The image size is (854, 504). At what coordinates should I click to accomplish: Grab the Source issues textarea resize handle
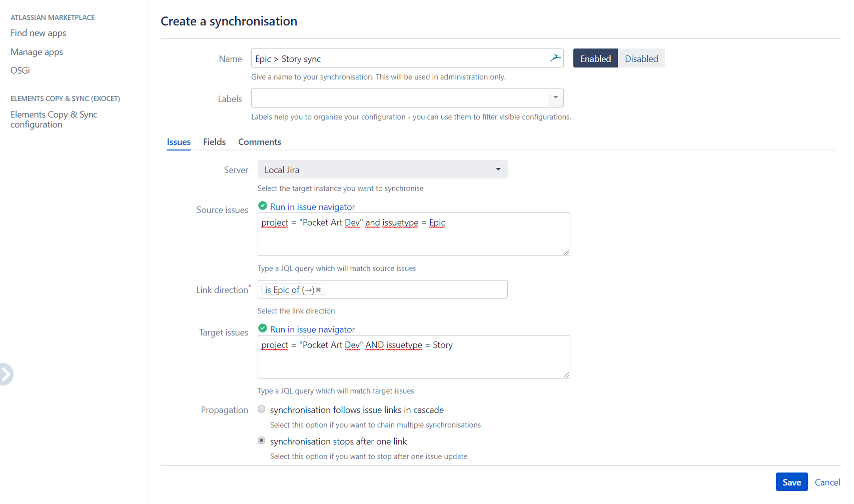[x=566, y=252]
